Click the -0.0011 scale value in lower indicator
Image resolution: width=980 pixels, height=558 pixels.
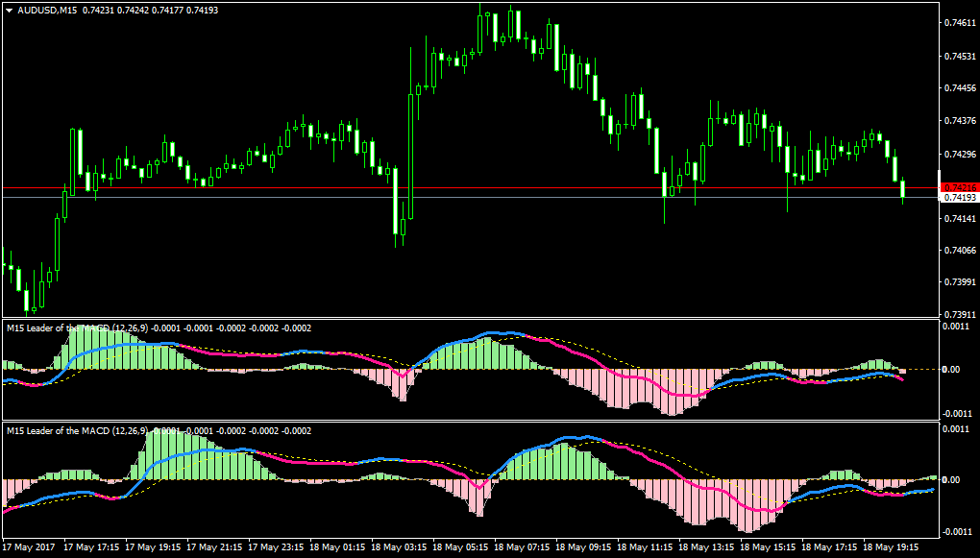[957, 532]
